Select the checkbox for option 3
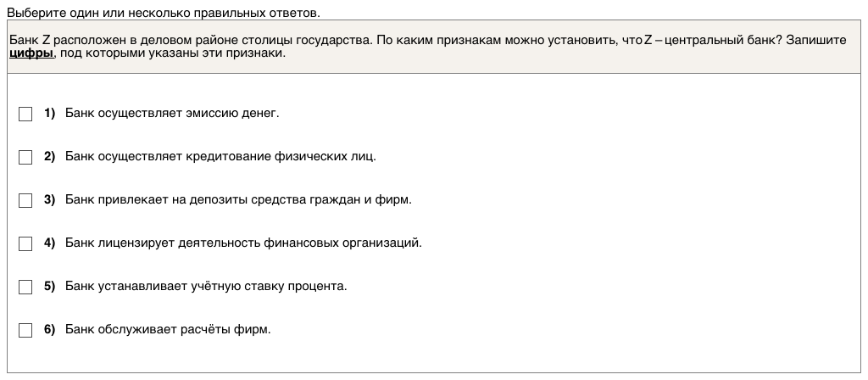Image resolution: width=868 pixels, height=380 pixels. [x=25, y=200]
